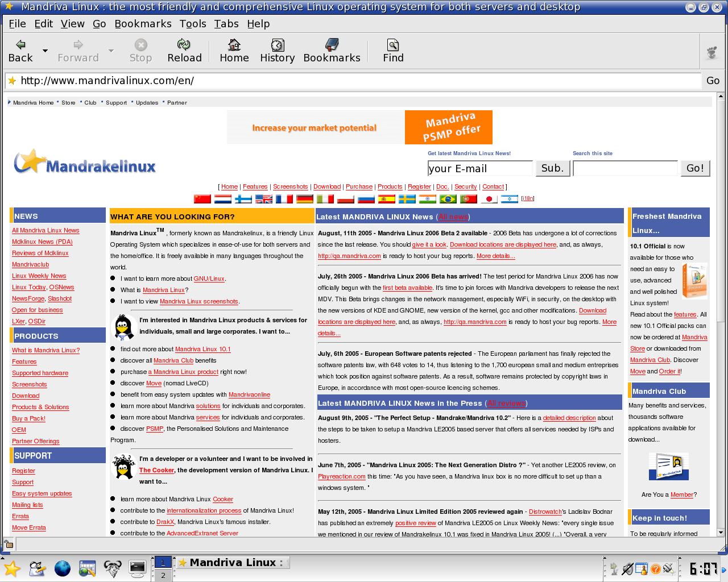Click the Mandrakelinux logo
The width and height of the screenshot is (728, 582).
coord(85,163)
